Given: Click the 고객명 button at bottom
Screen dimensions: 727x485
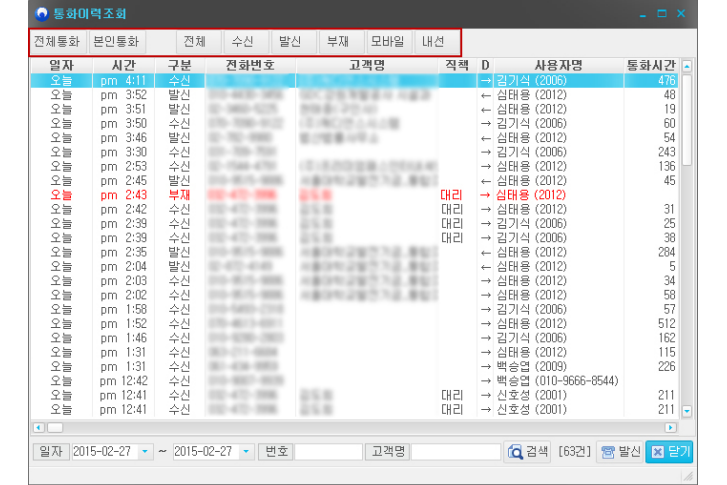Looking at the screenshot, I should 388,451.
